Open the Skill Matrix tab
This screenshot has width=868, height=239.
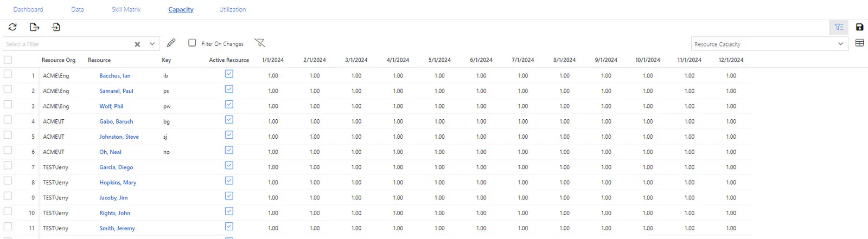[x=126, y=9]
